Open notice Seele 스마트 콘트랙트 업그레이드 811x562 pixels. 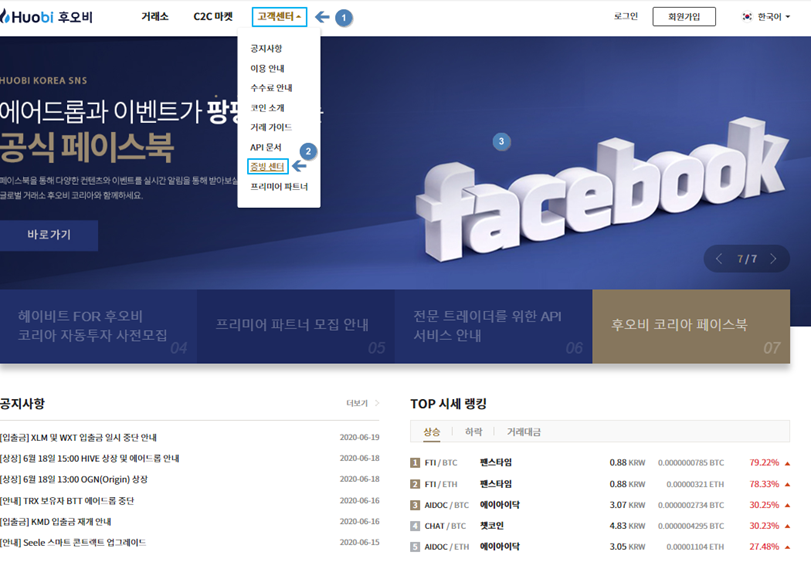pos(73,543)
